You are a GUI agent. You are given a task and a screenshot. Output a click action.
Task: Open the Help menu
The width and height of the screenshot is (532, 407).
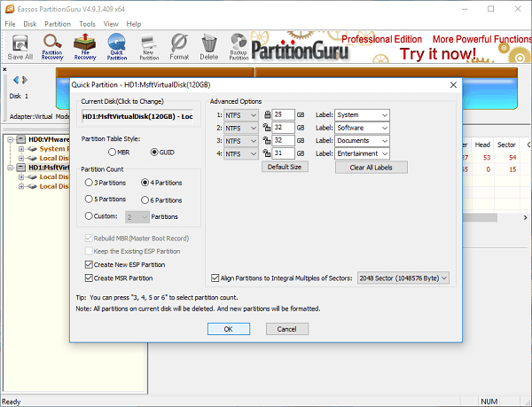[134, 24]
